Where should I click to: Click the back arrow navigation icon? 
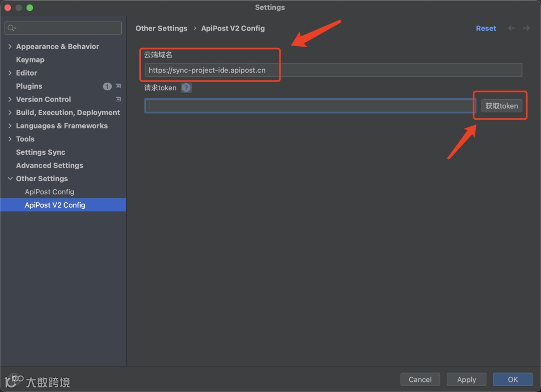point(511,28)
